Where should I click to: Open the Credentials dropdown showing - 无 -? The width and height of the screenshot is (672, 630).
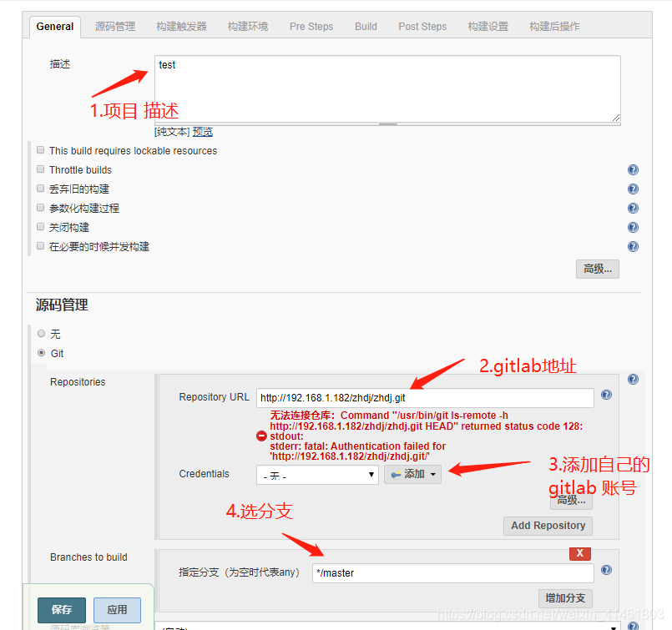coord(317,474)
